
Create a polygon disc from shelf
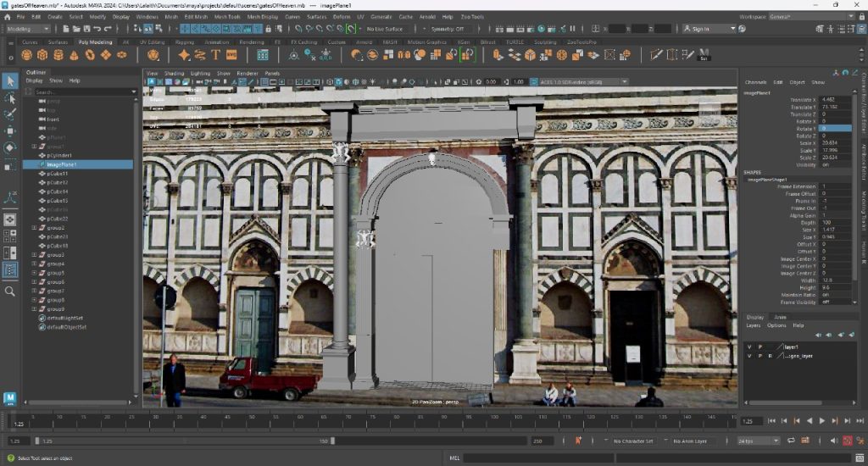[x=121, y=55]
